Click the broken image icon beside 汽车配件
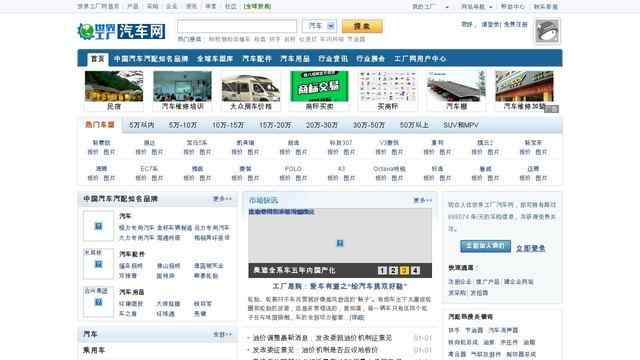This screenshot has width=640, height=360. click(98, 264)
